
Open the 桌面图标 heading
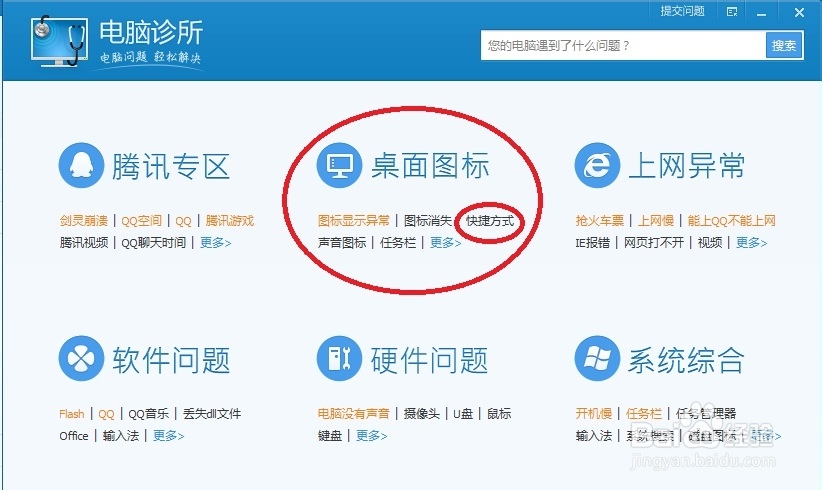(x=430, y=165)
